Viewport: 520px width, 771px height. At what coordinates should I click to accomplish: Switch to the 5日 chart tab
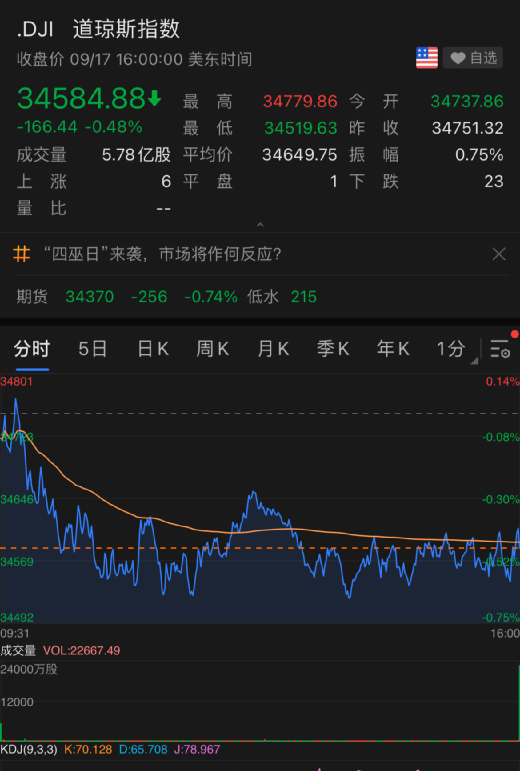[92, 349]
